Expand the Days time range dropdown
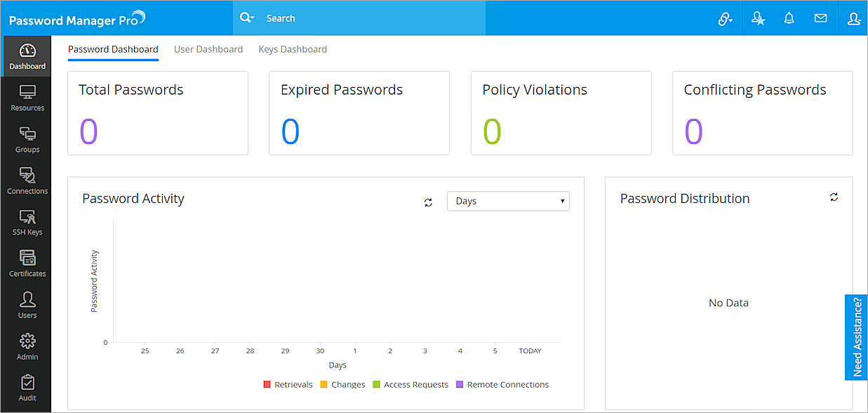 pyautogui.click(x=508, y=202)
